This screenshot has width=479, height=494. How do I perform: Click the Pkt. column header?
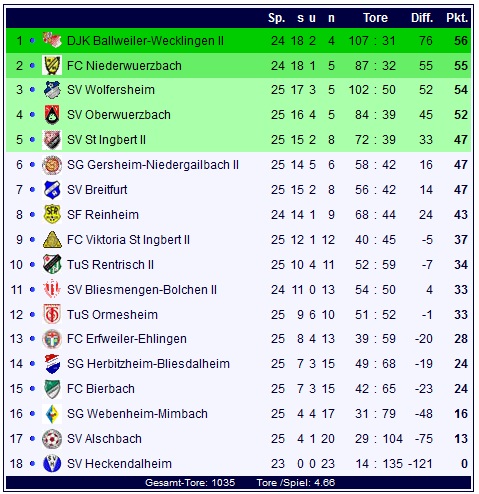pyautogui.click(x=457, y=18)
